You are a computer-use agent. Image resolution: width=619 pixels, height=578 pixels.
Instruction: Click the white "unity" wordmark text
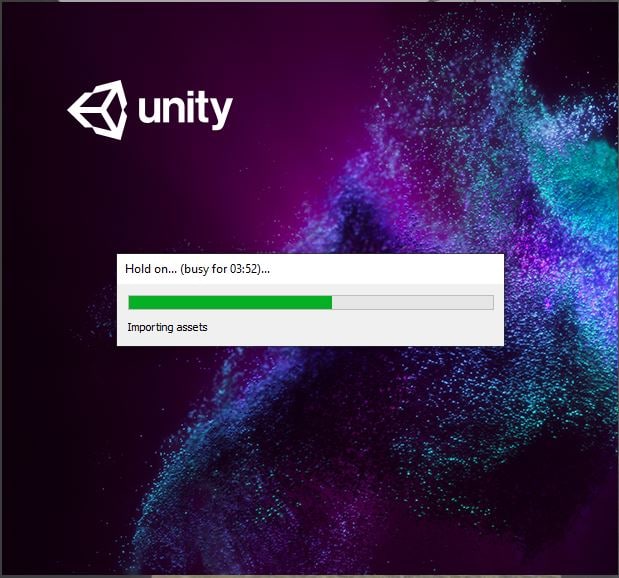pyautogui.click(x=185, y=109)
